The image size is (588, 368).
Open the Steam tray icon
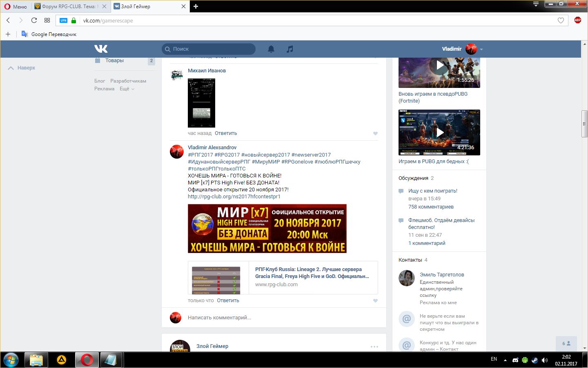pyautogui.click(x=535, y=360)
